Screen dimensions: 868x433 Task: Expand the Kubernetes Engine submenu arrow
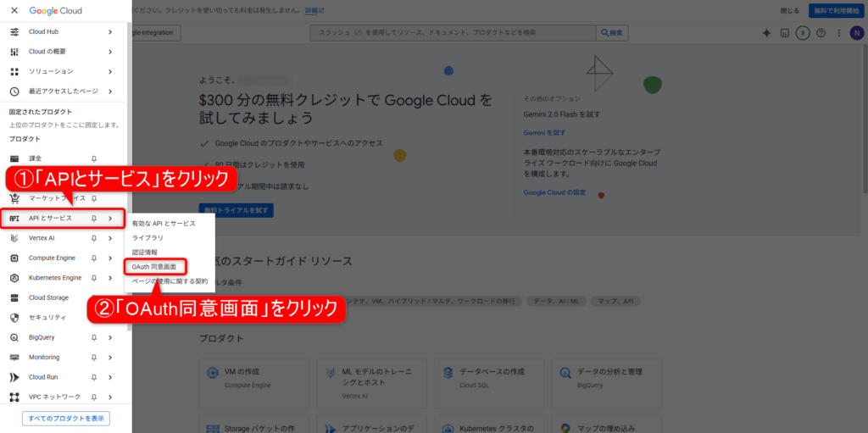[x=110, y=278]
